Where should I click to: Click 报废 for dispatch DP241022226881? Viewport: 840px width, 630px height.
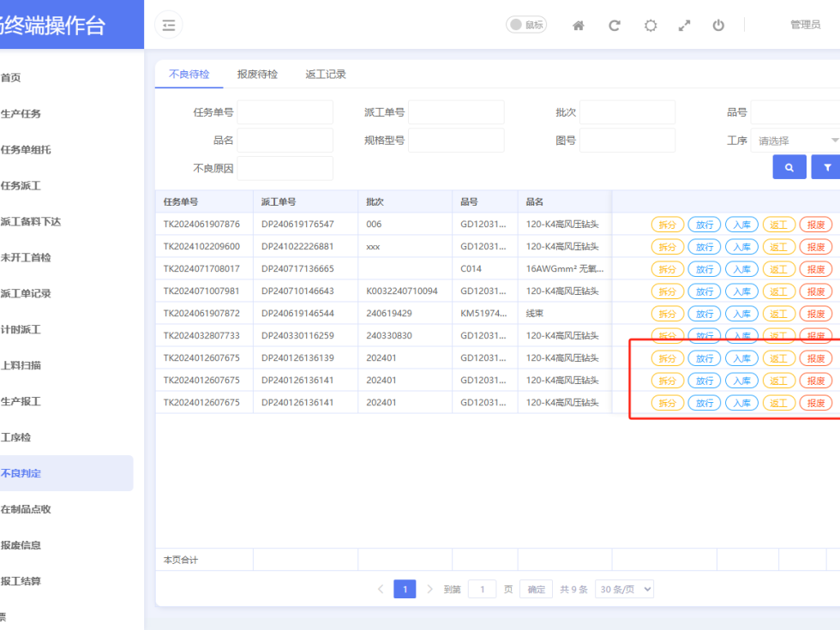(815, 247)
